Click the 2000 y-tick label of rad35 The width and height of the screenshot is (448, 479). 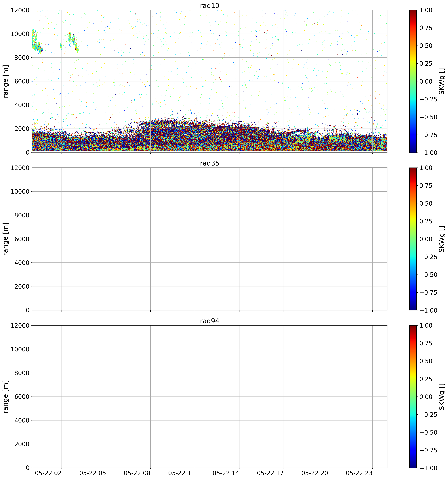(x=22, y=286)
